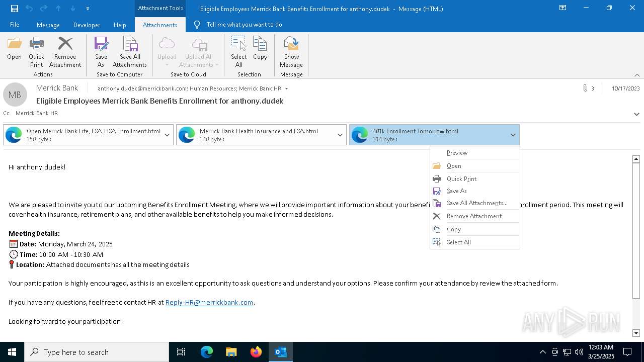This screenshot has height=362, width=644.
Task: Click the Cc recipient Merrick Bank HR
Action: click(37, 113)
